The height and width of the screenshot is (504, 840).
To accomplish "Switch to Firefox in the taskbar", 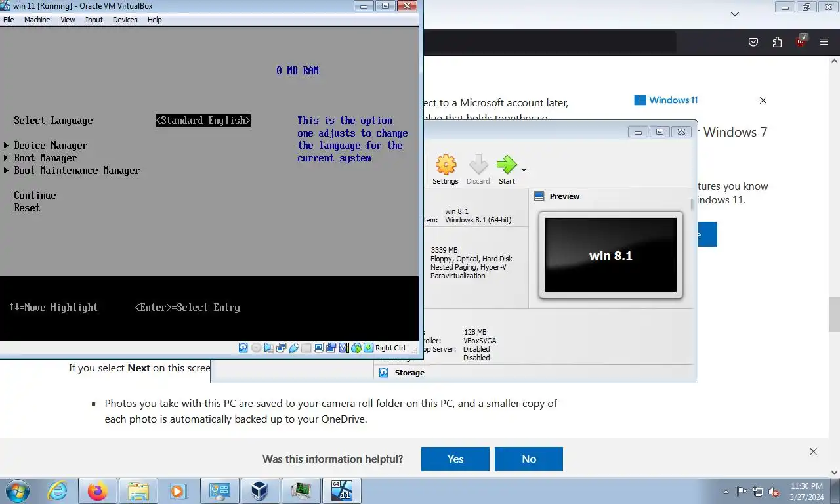I will (98, 491).
